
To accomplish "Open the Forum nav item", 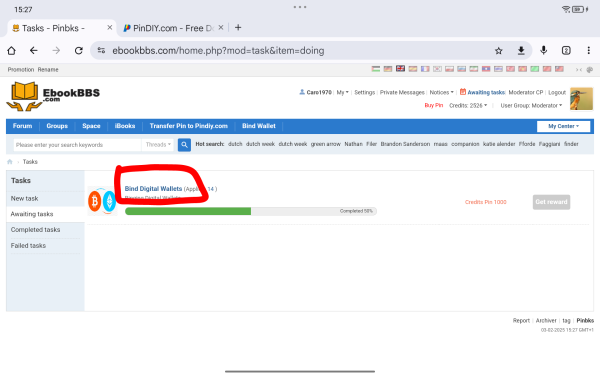I will [23, 126].
